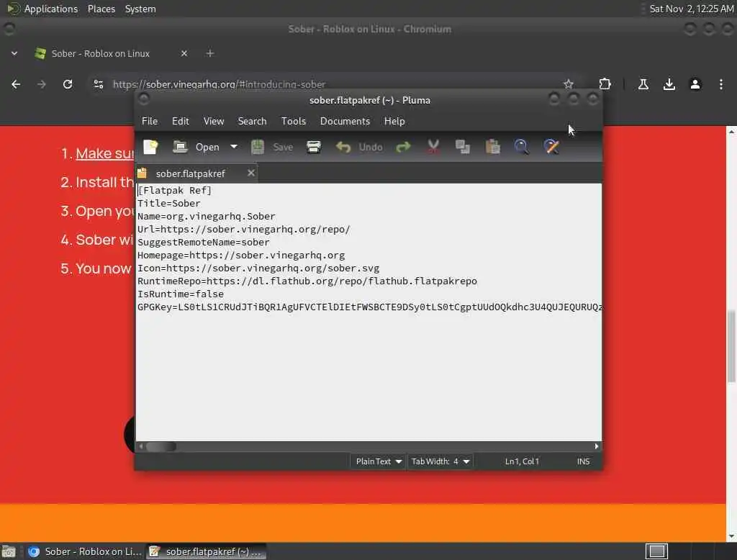
Task: Click the IsRuntime=false line
Action: 181,294
